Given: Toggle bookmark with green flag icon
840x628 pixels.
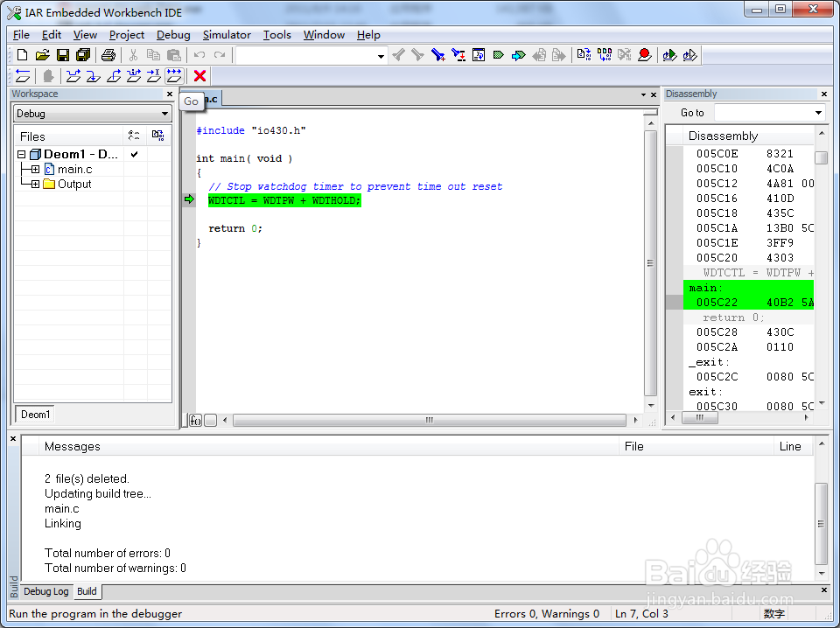Looking at the screenshot, I should [498, 54].
